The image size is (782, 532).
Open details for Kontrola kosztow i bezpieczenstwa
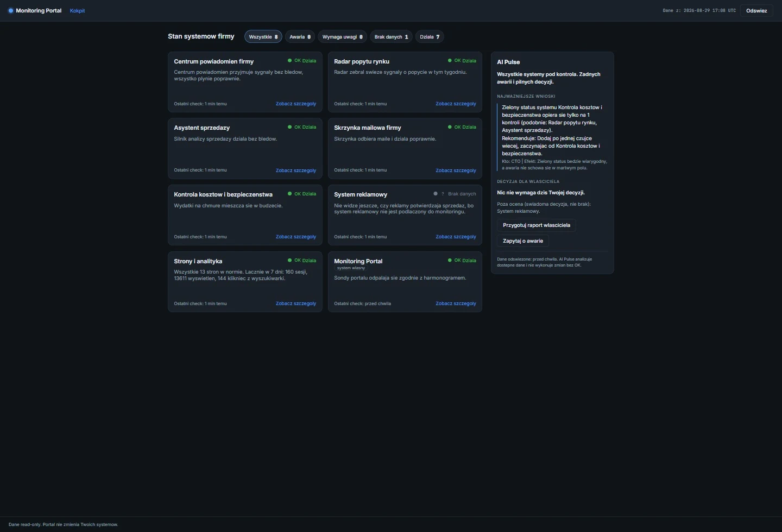[x=296, y=237]
